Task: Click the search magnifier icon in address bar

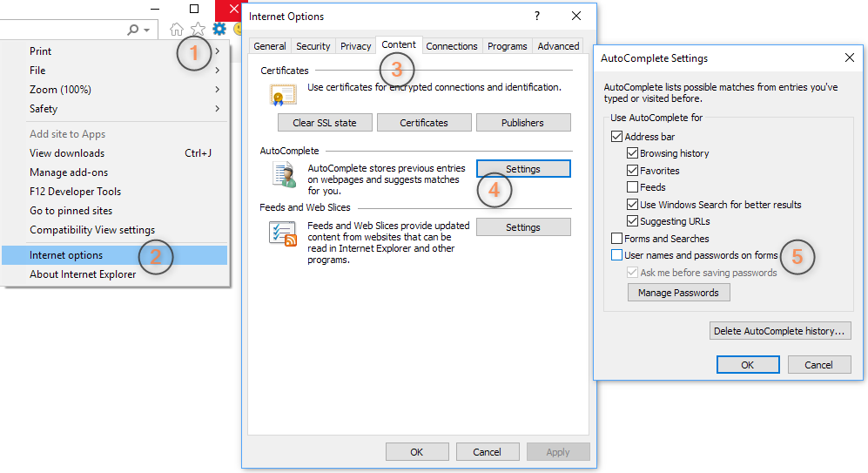Action: point(133,30)
